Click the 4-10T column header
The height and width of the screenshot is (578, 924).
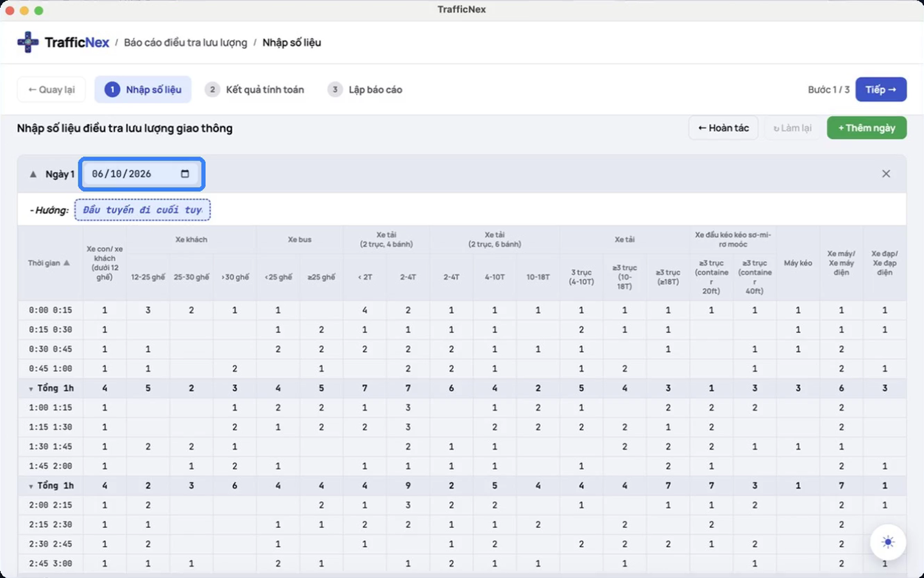[495, 277]
